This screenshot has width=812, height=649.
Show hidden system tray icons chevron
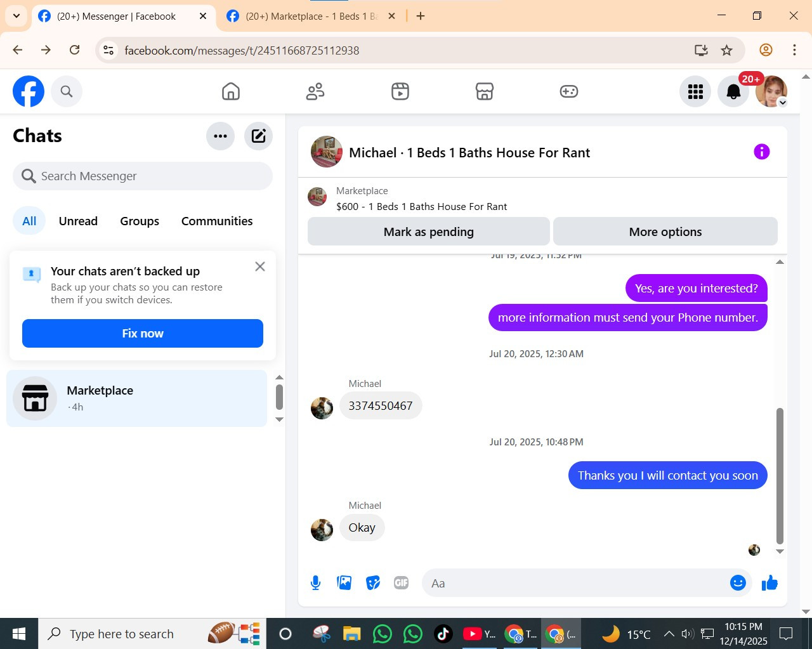669,633
